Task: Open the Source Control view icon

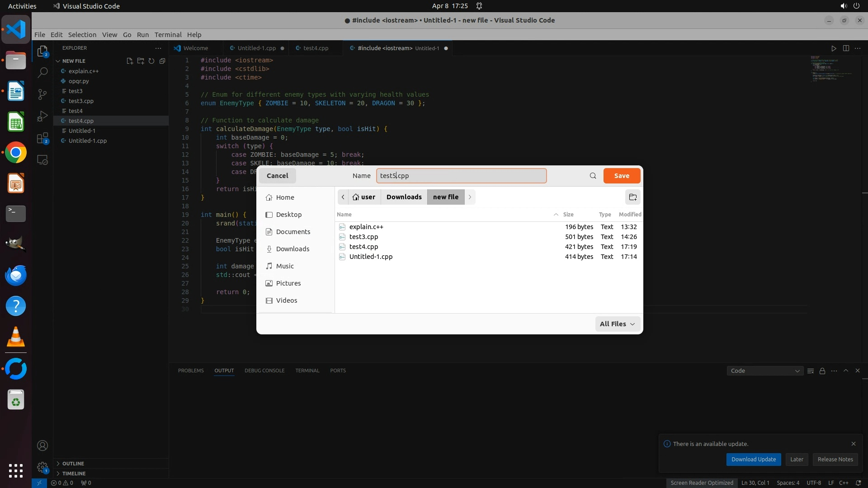Action: 42,94
